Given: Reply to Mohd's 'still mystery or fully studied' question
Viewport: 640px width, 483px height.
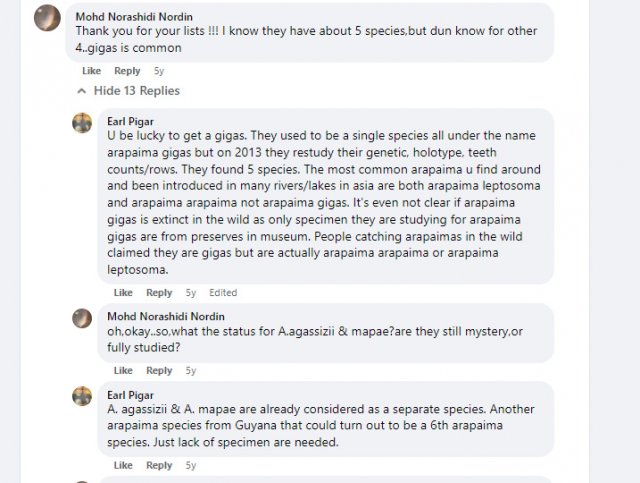Looking at the screenshot, I should [x=159, y=371].
